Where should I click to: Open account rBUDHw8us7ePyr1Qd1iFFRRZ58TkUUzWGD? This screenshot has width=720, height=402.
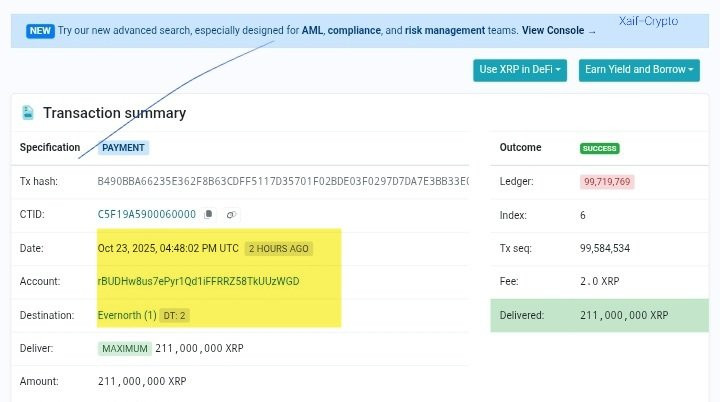click(x=198, y=281)
